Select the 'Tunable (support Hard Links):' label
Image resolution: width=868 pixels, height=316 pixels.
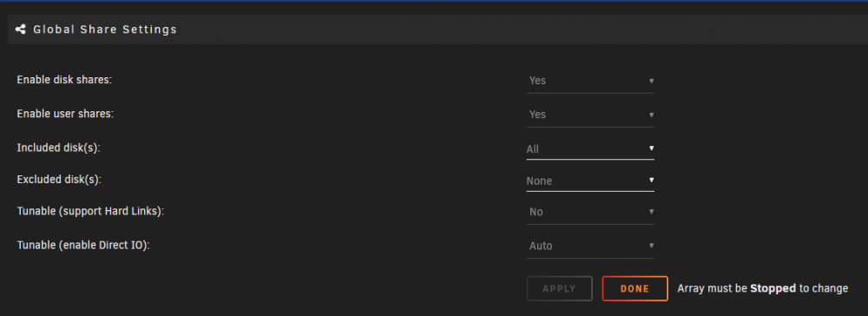(91, 212)
